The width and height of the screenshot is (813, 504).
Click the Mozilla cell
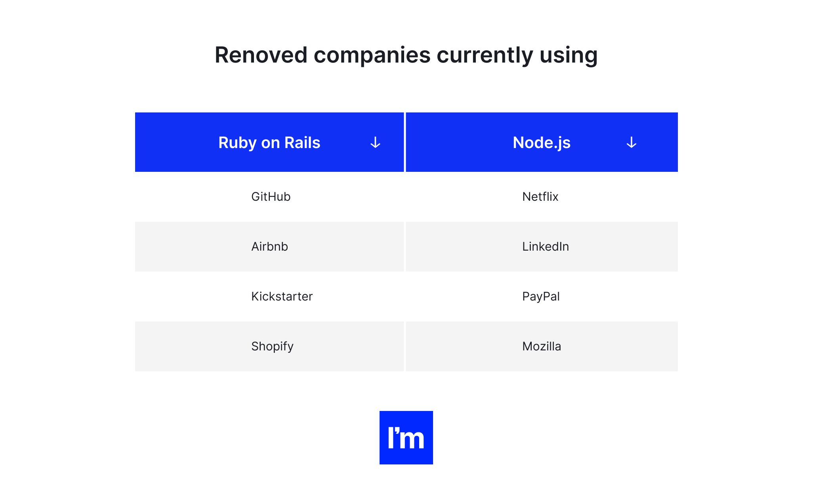coord(542,346)
